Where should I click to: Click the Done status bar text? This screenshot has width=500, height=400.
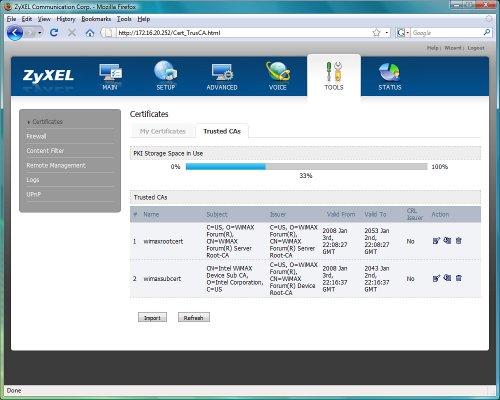point(14,390)
